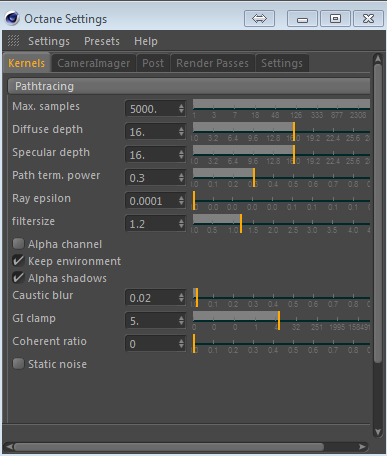Open the Help menu

[x=146, y=41]
